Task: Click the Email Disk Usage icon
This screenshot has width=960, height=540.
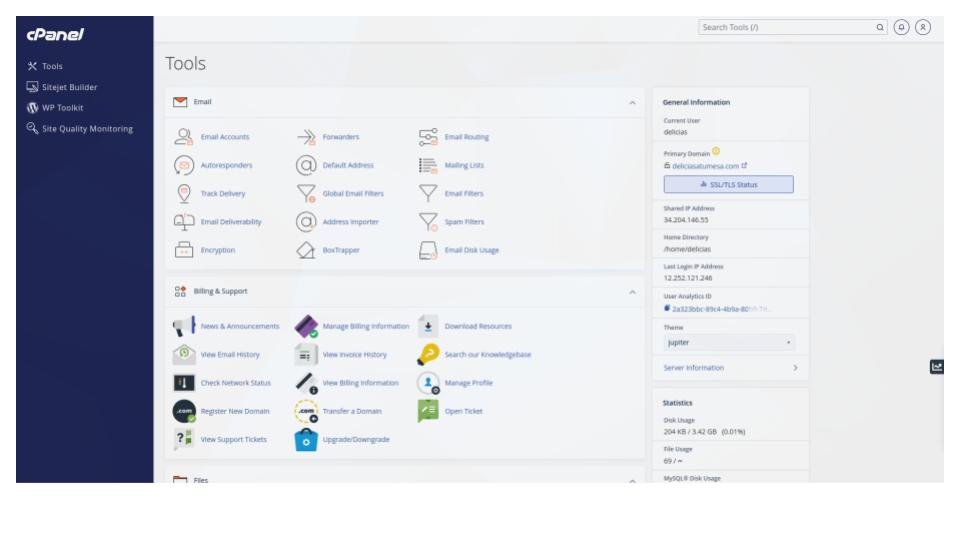Action: (428, 250)
